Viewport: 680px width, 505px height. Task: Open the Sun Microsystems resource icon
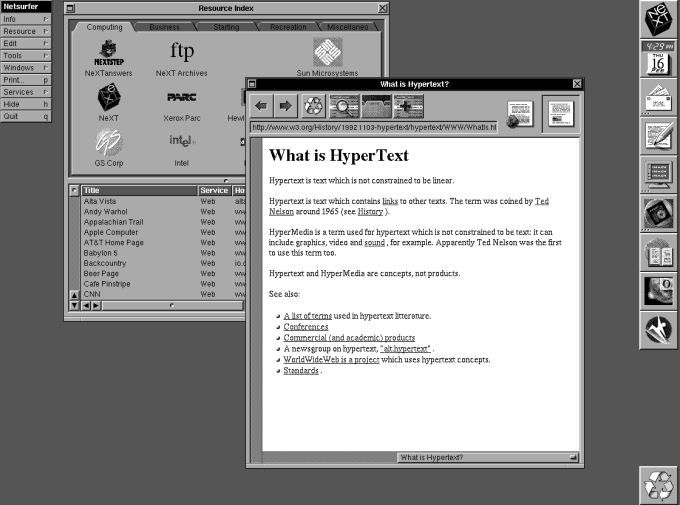[x=327, y=57]
